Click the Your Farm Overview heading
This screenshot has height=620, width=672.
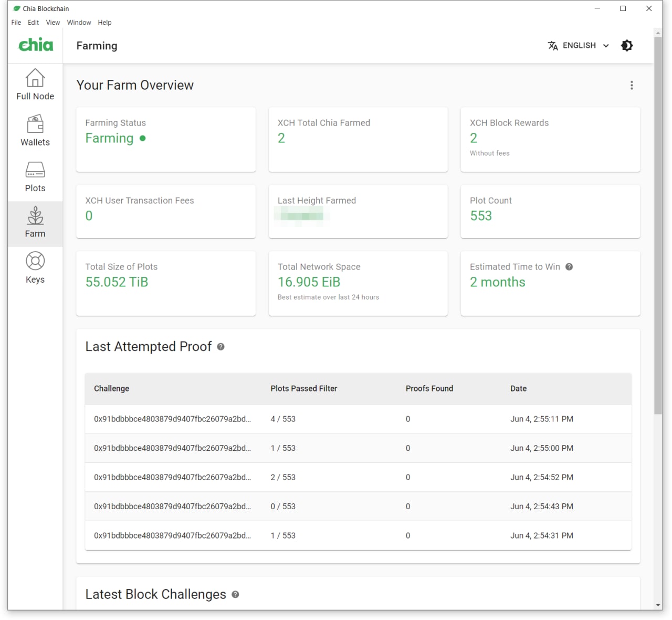(135, 85)
